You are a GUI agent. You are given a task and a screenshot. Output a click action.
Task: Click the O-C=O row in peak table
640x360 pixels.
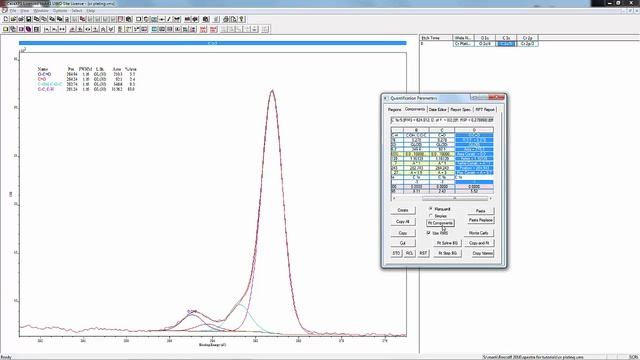87,74
